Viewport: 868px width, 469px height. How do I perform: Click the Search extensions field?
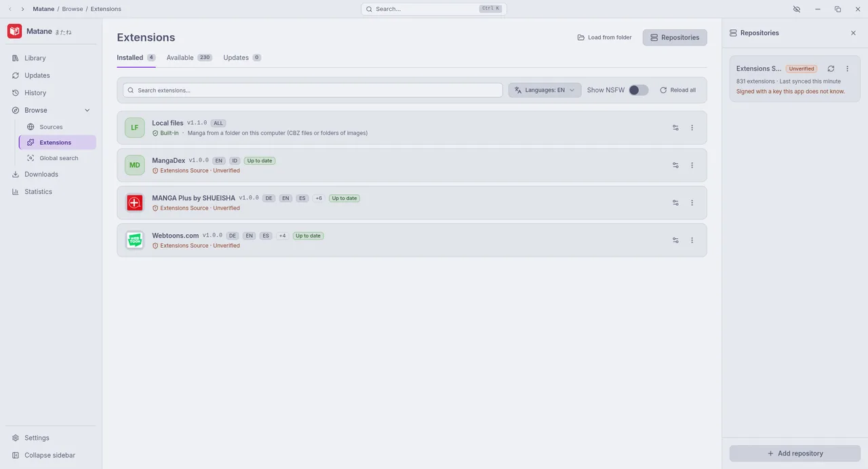[313, 90]
